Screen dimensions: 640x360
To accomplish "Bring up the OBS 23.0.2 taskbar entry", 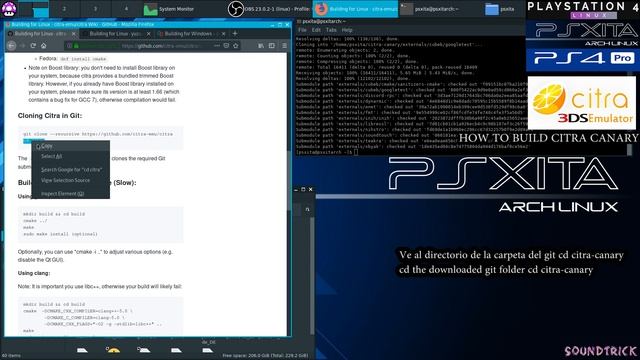I will click(269, 9).
